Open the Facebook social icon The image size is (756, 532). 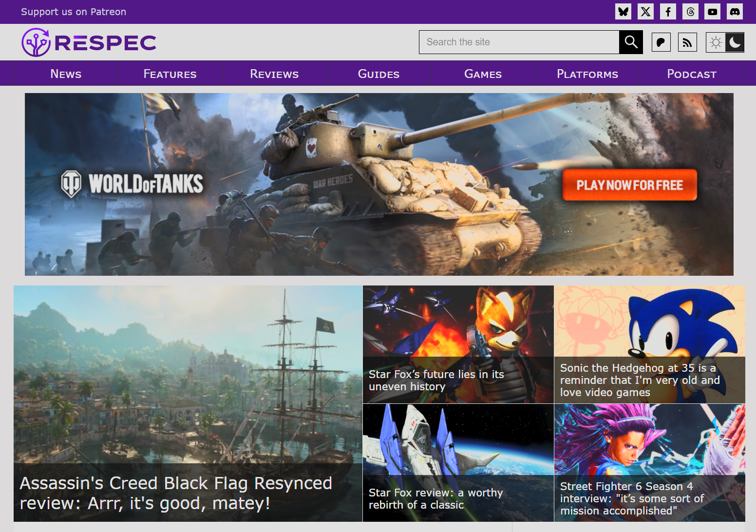668,12
